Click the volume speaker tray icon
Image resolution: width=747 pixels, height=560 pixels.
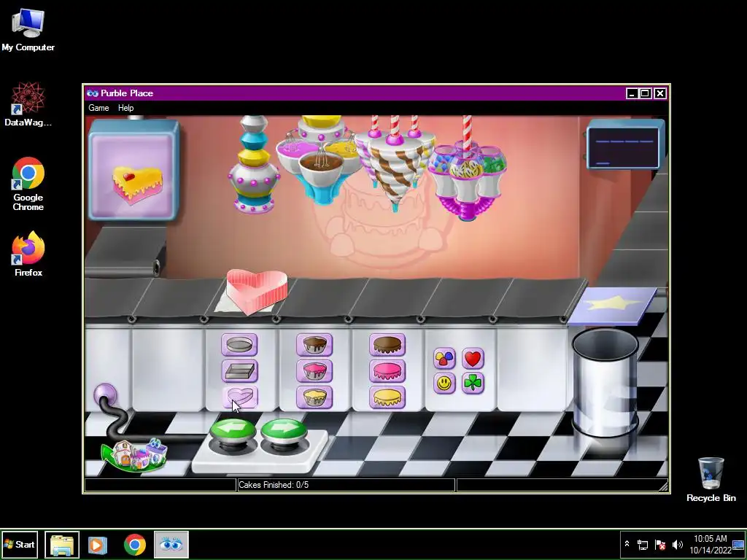click(x=678, y=544)
